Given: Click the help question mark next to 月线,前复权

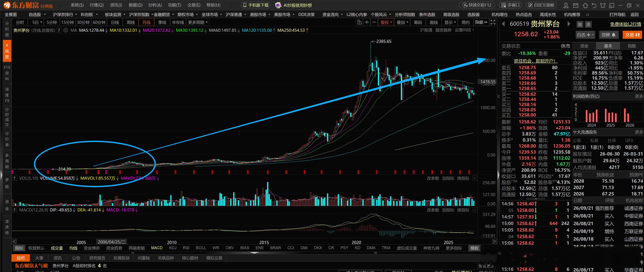Looking at the screenshot, I should point(59,30).
